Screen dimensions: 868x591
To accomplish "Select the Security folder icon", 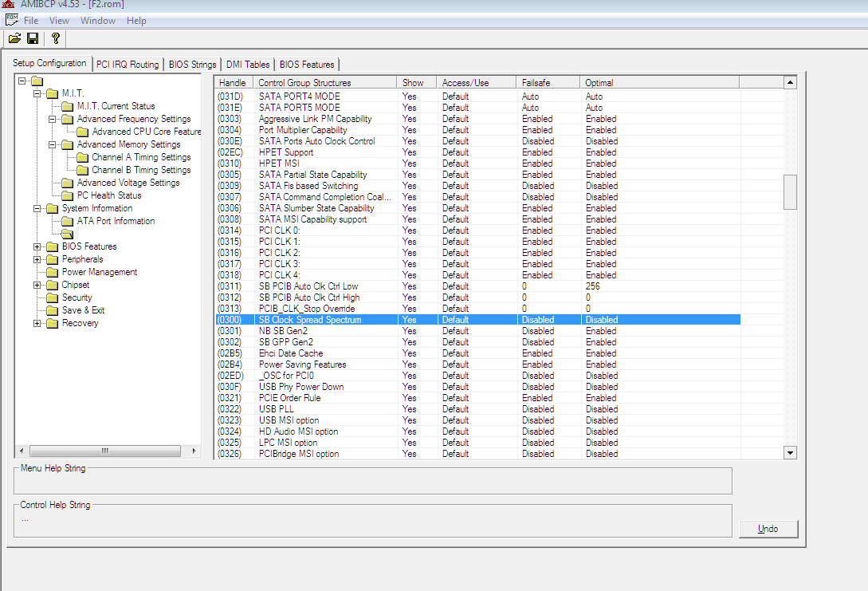I will point(53,297).
